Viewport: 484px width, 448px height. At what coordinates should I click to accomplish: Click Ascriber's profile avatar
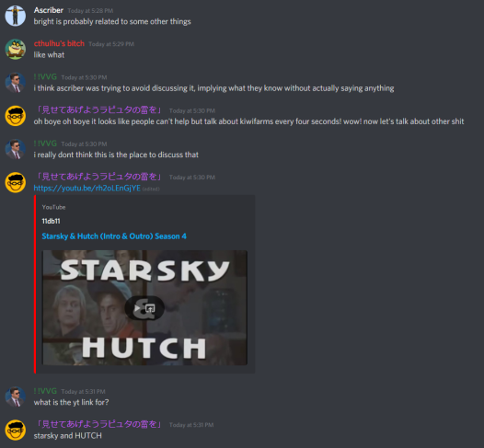tap(15, 16)
